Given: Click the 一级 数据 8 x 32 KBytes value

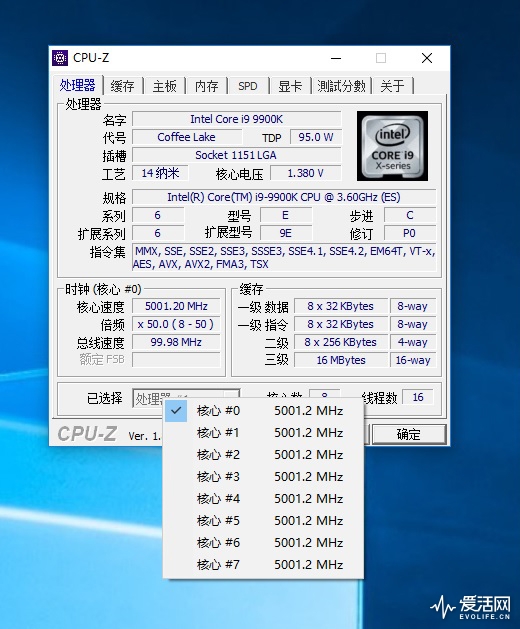Looking at the screenshot, I should point(341,306).
